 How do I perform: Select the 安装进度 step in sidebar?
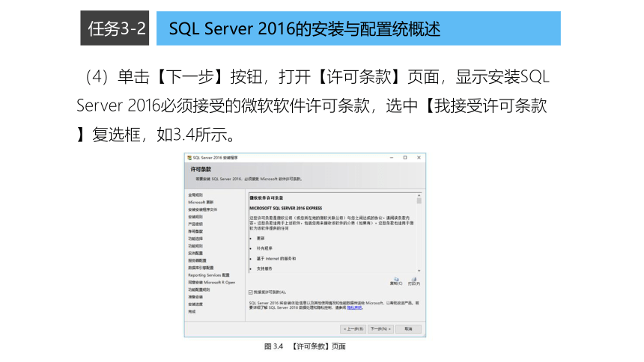point(195,304)
